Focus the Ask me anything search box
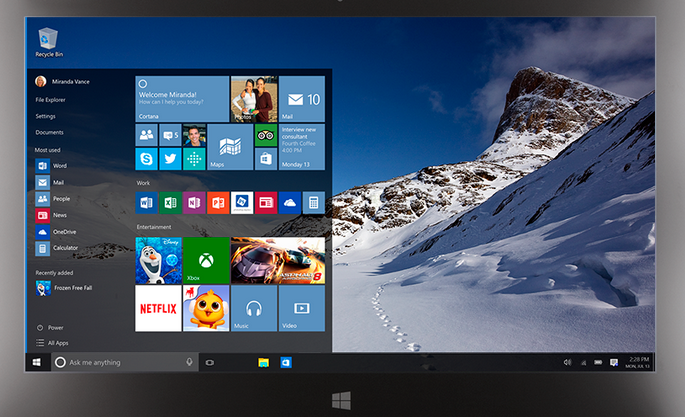This screenshot has height=417, width=685. coord(125,362)
